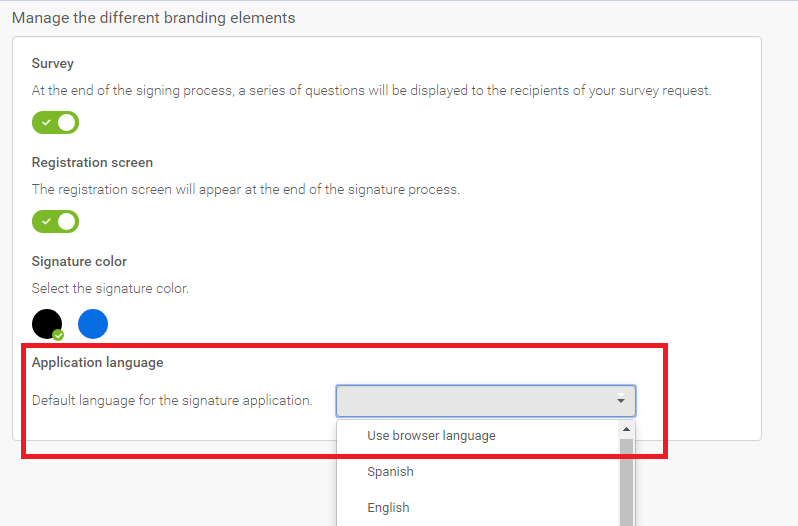Disable the Survey toggle switch
The height and width of the screenshot is (526, 798).
click(x=55, y=123)
